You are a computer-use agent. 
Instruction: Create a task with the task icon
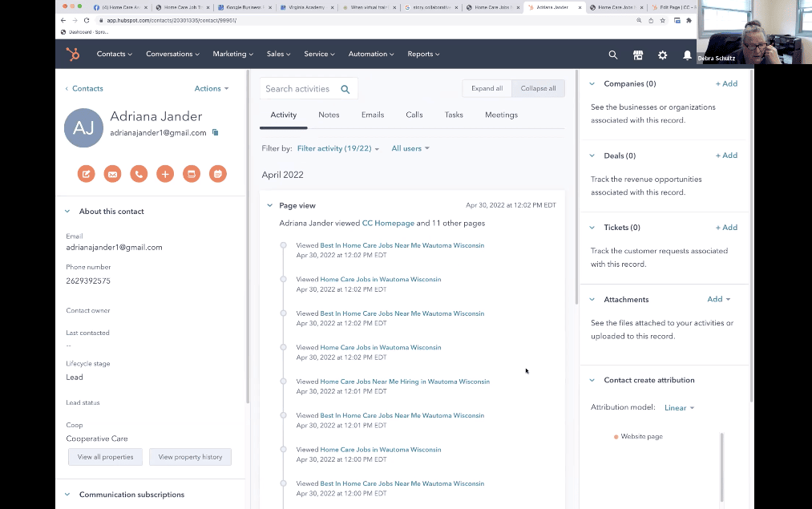pos(192,174)
